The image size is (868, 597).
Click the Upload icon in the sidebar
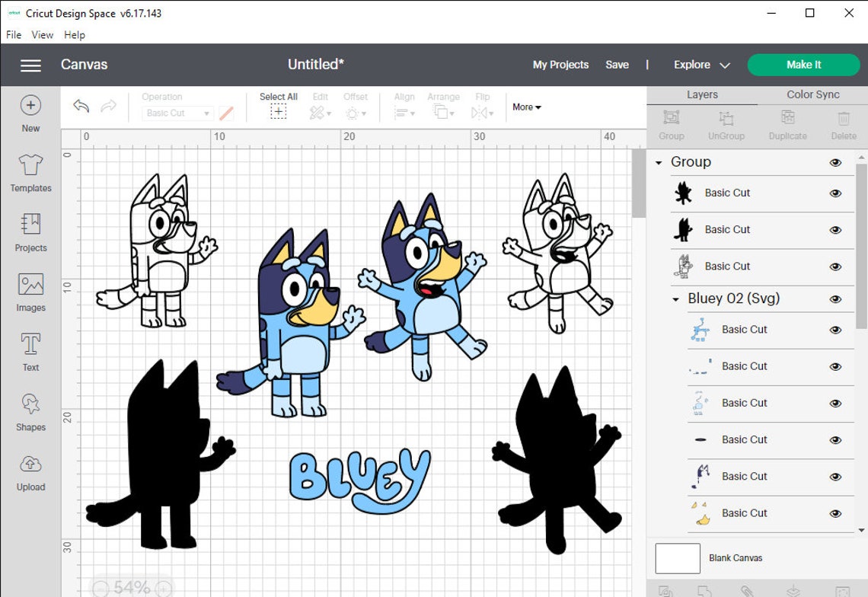[x=30, y=470]
